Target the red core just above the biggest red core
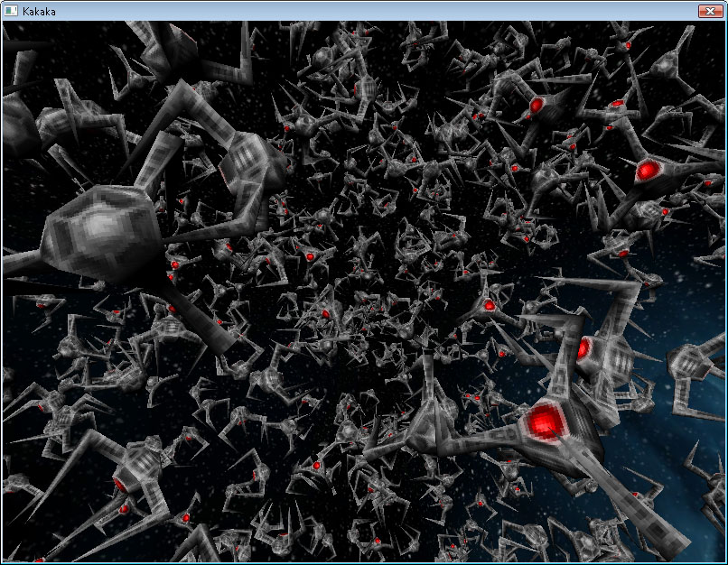Image resolution: width=728 pixels, height=565 pixels. [x=583, y=348]
